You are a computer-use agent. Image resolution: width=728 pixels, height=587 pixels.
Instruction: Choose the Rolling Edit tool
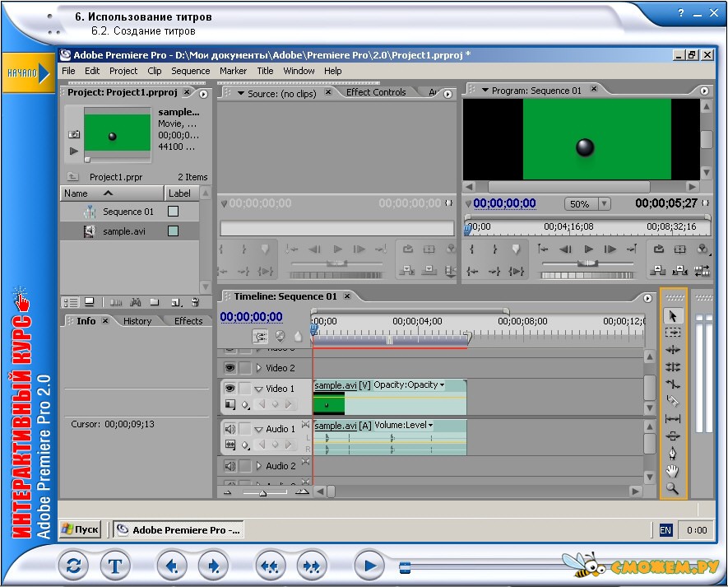point(672,367)
